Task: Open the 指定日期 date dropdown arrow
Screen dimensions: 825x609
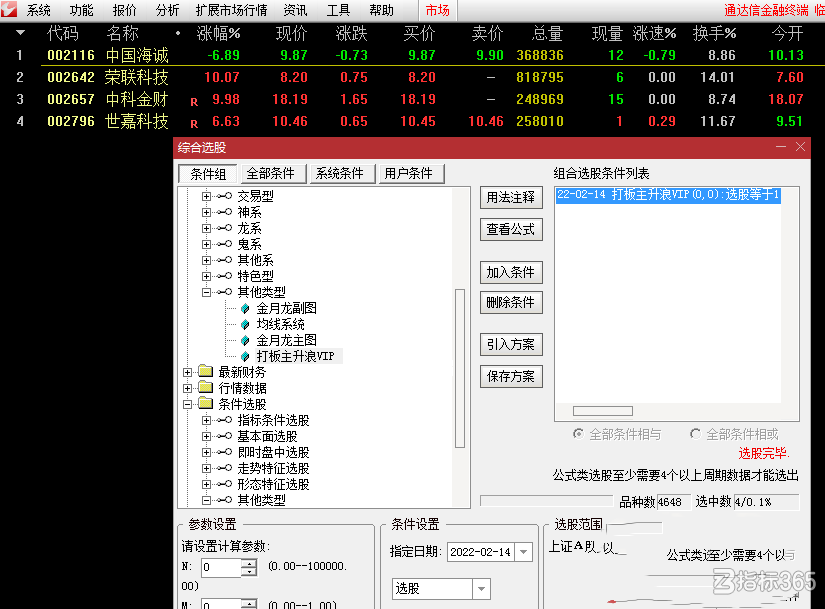Action: pos(524,552)
